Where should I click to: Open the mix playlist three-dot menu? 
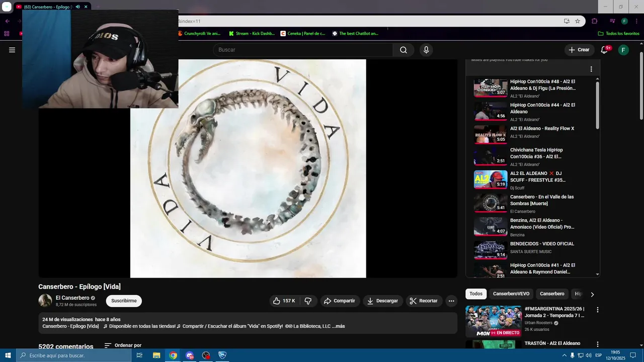[591, 69]
